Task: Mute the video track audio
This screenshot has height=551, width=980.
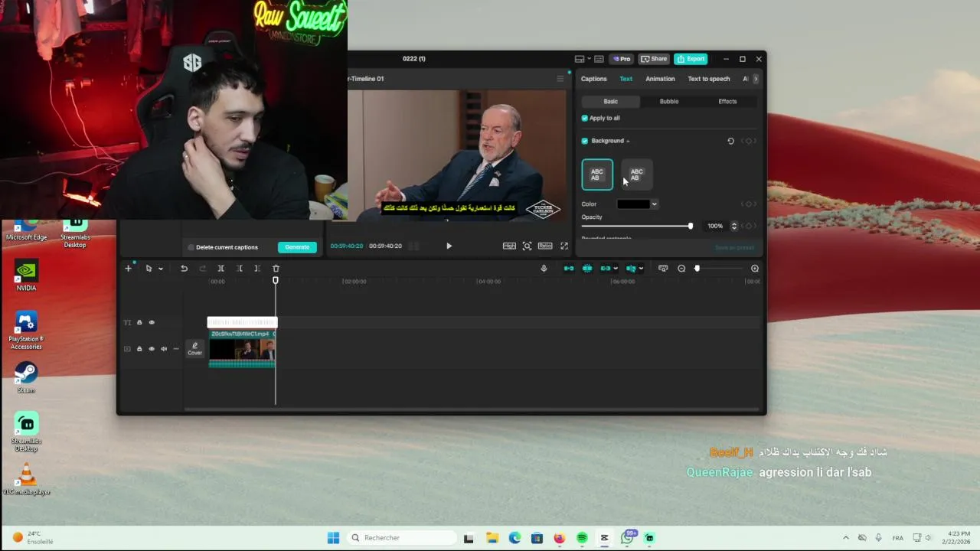Action: point(164,349)
